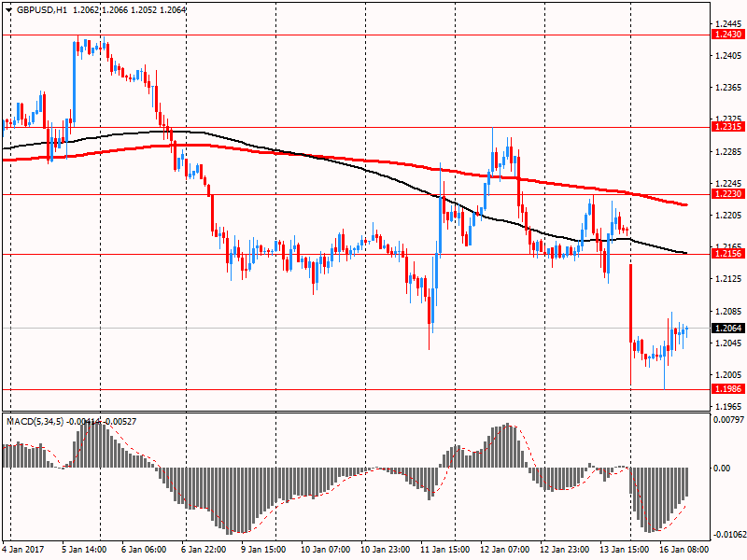Click the 1.2045 price axis value

click(x=728, y=343)
